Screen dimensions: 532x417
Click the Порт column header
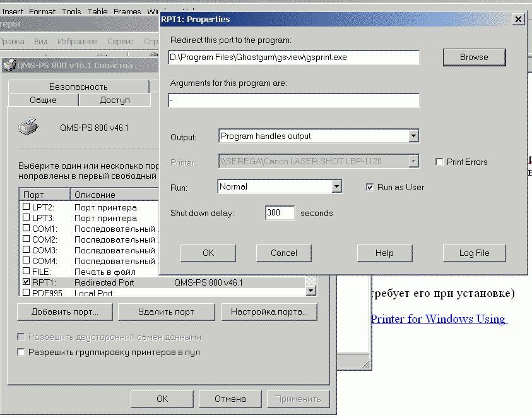pyautogui.click(x=45, y=195)
